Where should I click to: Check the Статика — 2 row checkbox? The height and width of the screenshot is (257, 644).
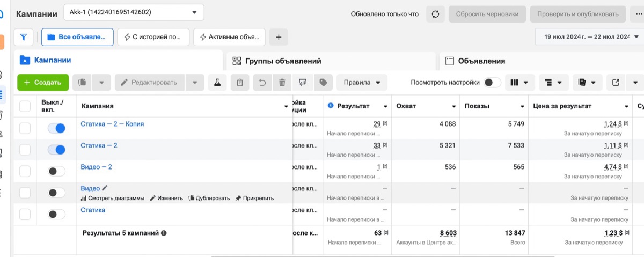(25, 150)
